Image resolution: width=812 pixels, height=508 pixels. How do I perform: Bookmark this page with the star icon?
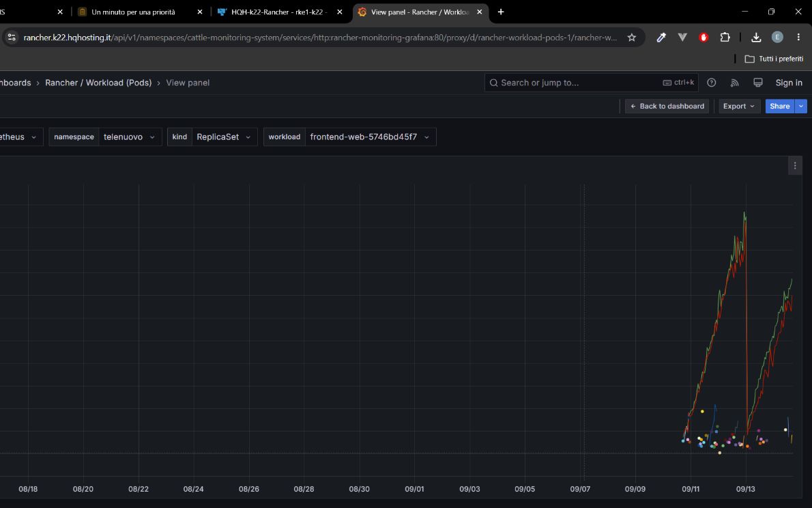coord(631,38)
